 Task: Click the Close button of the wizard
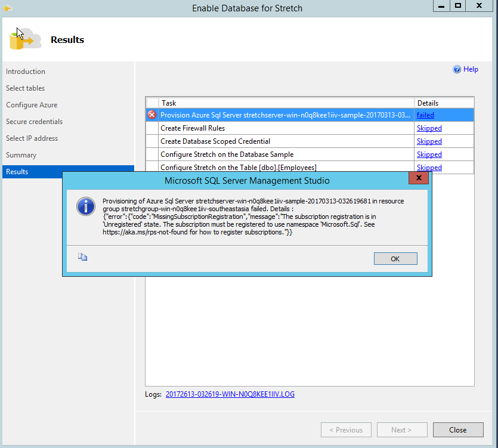tap(458, 430)
